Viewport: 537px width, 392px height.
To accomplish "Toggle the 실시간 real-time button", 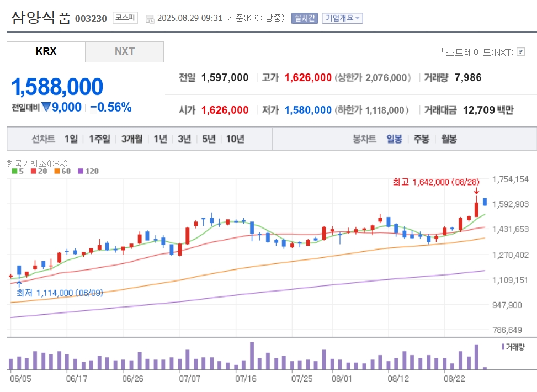I will pyautogui.click(x=305, y=18).
